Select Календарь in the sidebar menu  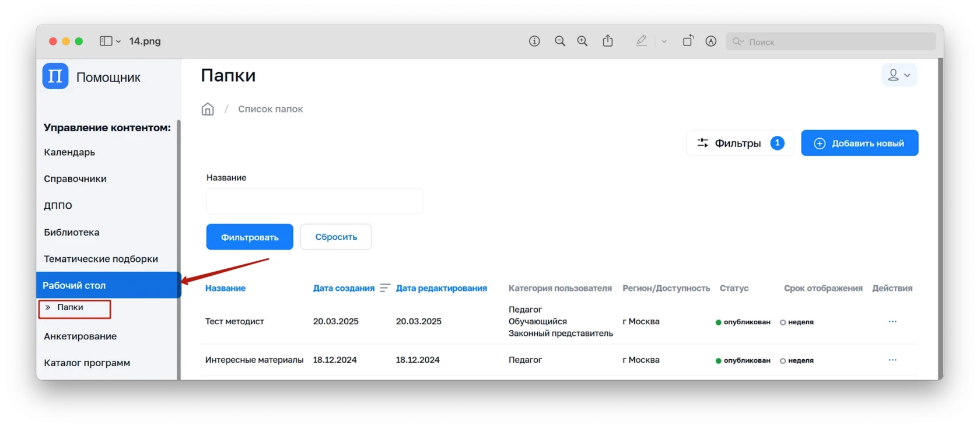69,152
